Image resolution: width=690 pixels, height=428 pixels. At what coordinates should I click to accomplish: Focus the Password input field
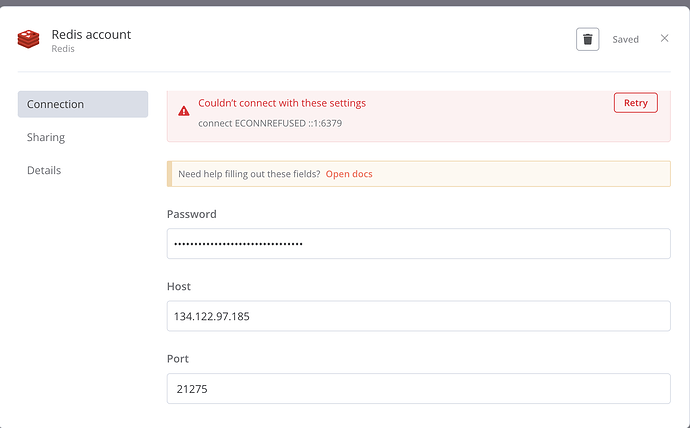point(418,243)
